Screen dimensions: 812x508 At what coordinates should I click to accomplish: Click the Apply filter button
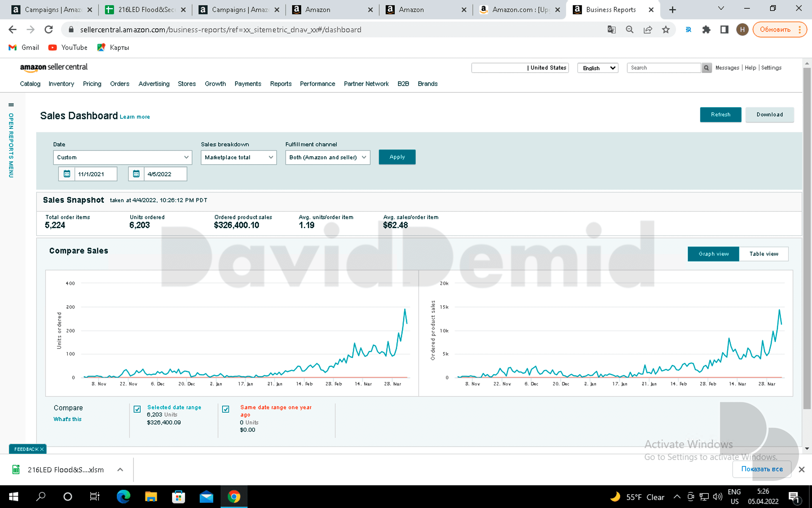[x=397, y=157]
